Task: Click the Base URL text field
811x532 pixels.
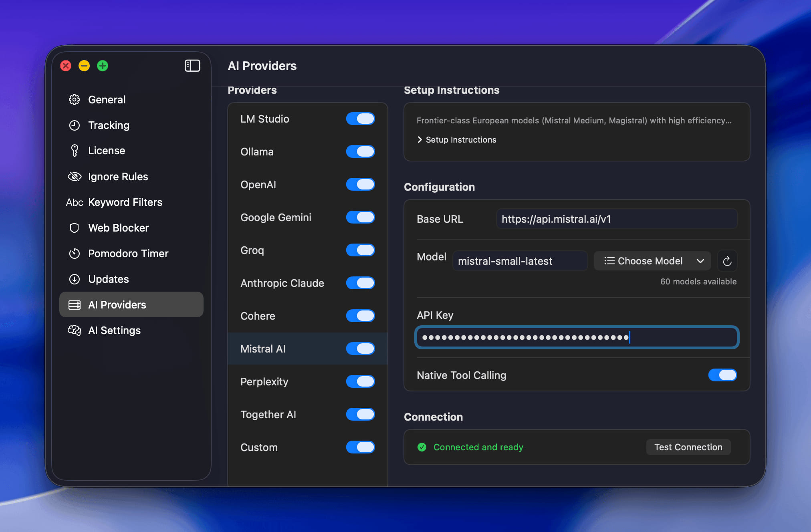Action: pyautogui.click(x=616, y=219)
